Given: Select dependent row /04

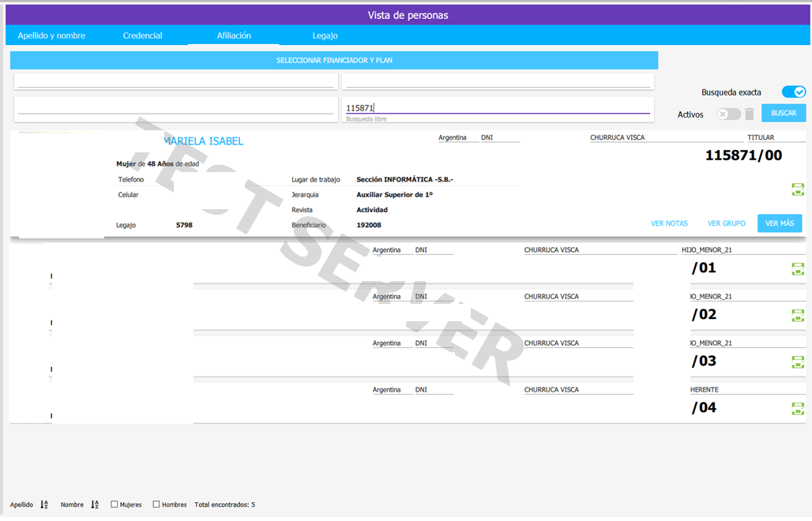Looking at the screenshot, I should (408, 403).
